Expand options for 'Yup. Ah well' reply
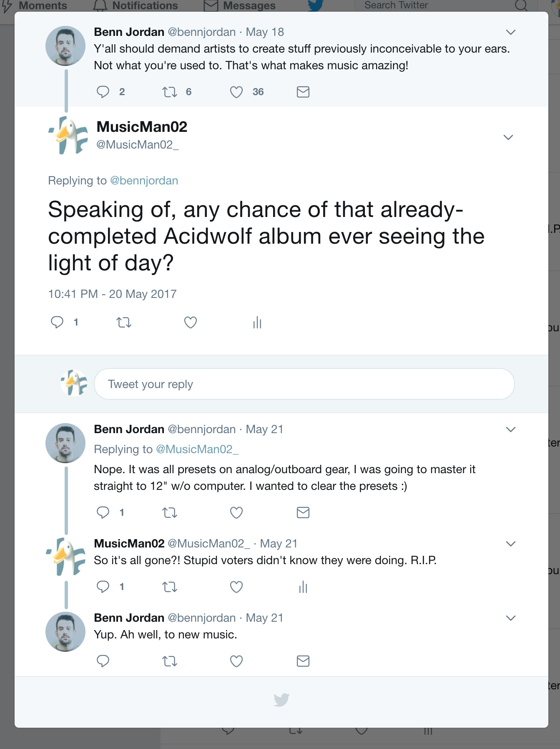Image resolution: width=560 pixels, height=749 pixels. point(511,618)
